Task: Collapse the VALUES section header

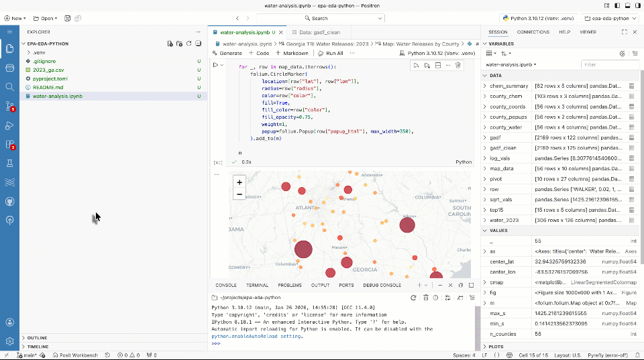Action: pyautogui.click(x=498, y=230)
